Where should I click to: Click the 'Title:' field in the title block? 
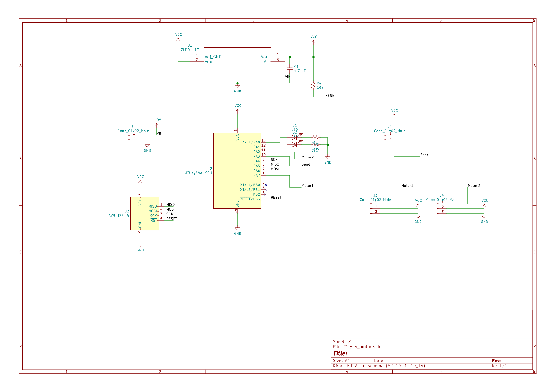click(x=340, y=354)
